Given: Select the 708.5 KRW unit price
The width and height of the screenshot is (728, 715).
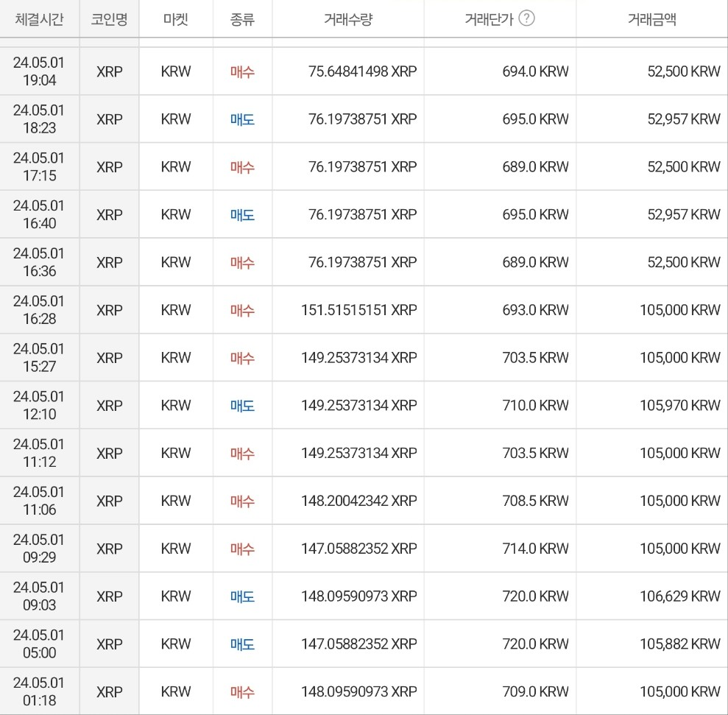Looking at the screenshot, I should click(x=535, y=501).
